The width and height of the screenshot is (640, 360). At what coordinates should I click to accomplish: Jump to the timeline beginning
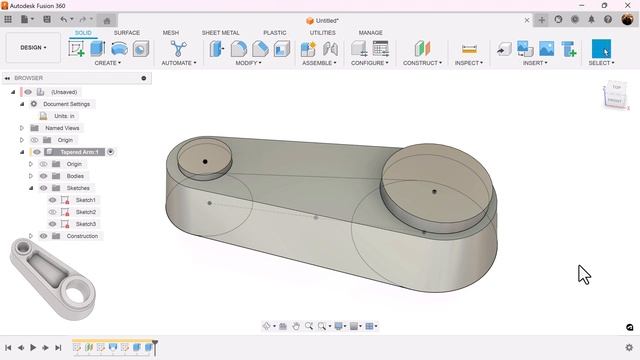click(x=8, y=347)
